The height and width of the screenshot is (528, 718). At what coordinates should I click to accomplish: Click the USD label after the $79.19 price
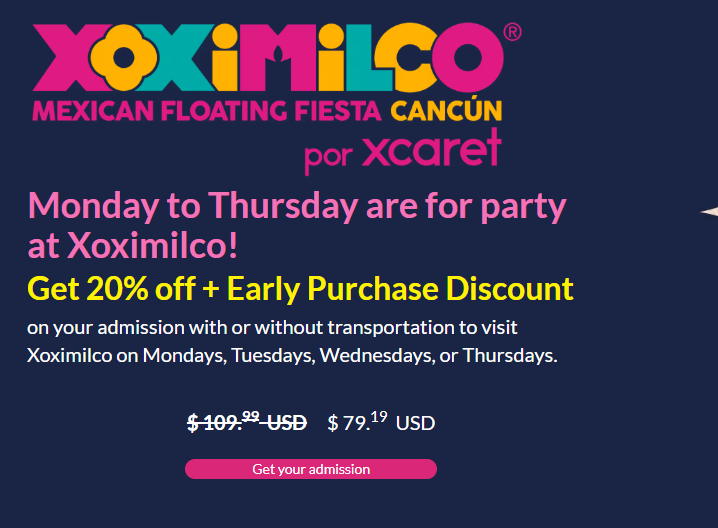pos(415,423)
